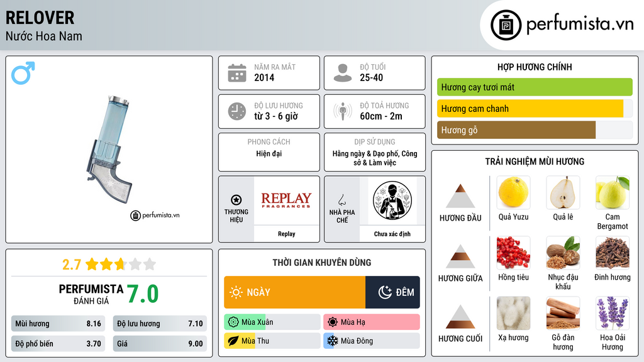The height and width of the screenshot is (362, 644).
Task: Click the Hằng ngày & Dạo phố occasion text
Action: coord(375,158)
